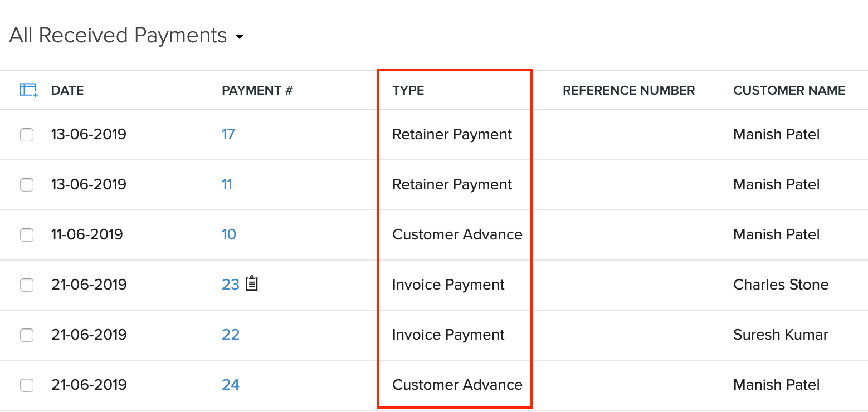Viewport: 868px width, 412px height.
Task: Open the attachment icon beside payment 23
Action: [252, 284]
